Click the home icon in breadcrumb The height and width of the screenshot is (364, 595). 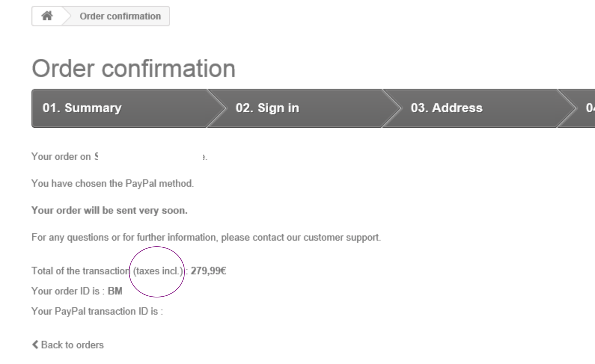pyautogui.click(x=47, y=16)
